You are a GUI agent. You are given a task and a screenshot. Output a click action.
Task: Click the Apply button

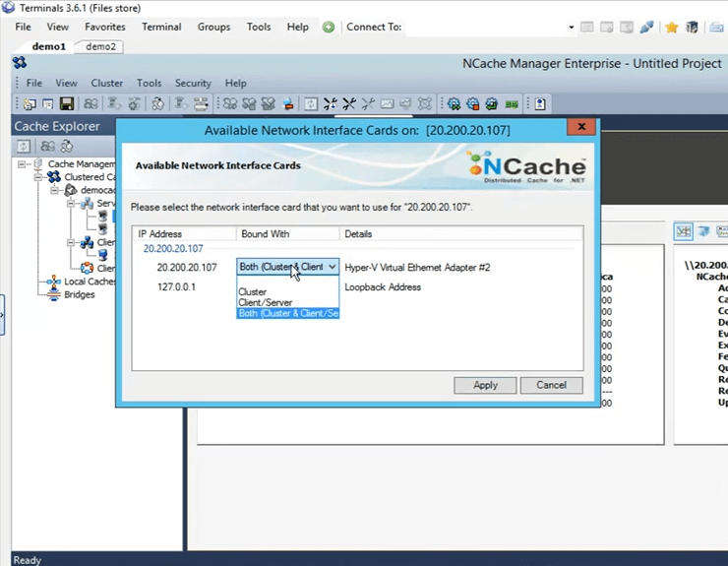click(x=485, y=385)
